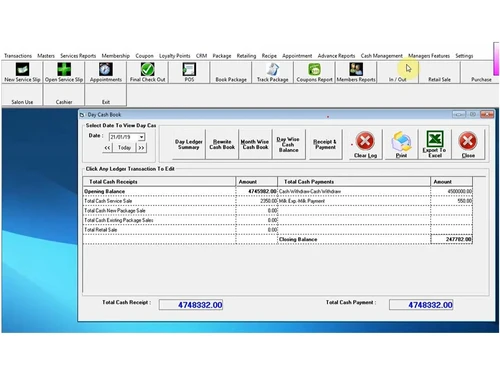Click the Day Cash Book title bar icon
This screenshot has width=500, height=375.
[82, 115]
